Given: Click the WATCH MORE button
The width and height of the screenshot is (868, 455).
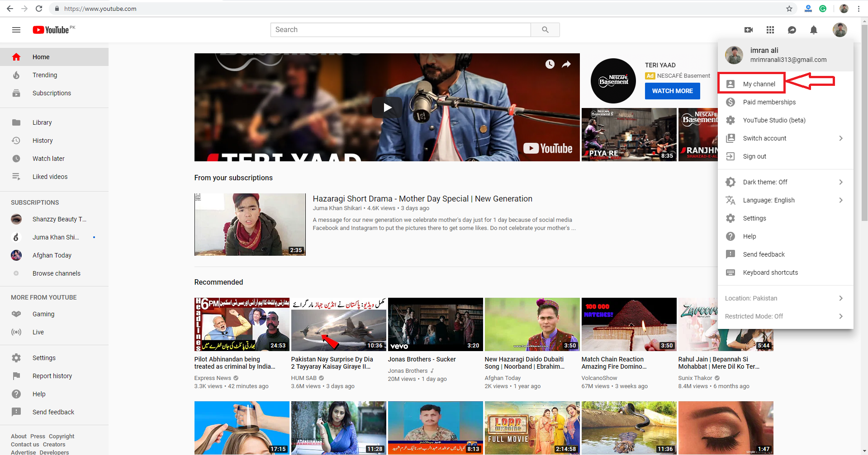Looking at the screenshot, I should click(672, 91).
